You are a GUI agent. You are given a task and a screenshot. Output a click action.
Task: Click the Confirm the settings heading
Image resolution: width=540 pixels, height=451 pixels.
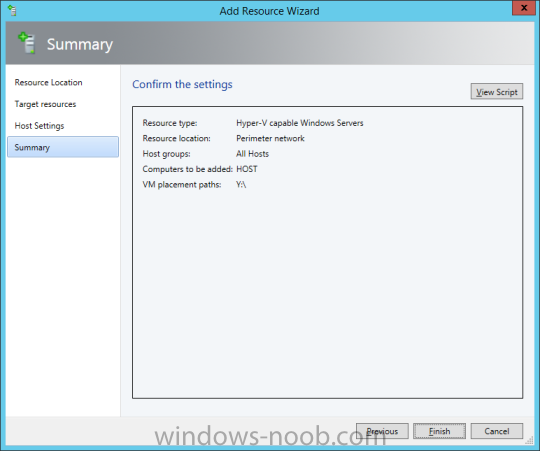182,84
